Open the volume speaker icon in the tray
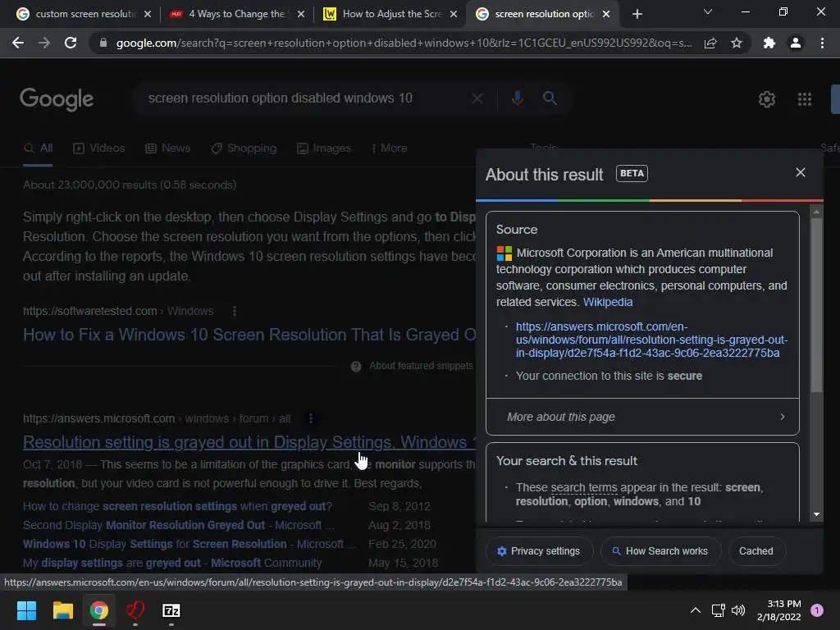 point(738,610)
